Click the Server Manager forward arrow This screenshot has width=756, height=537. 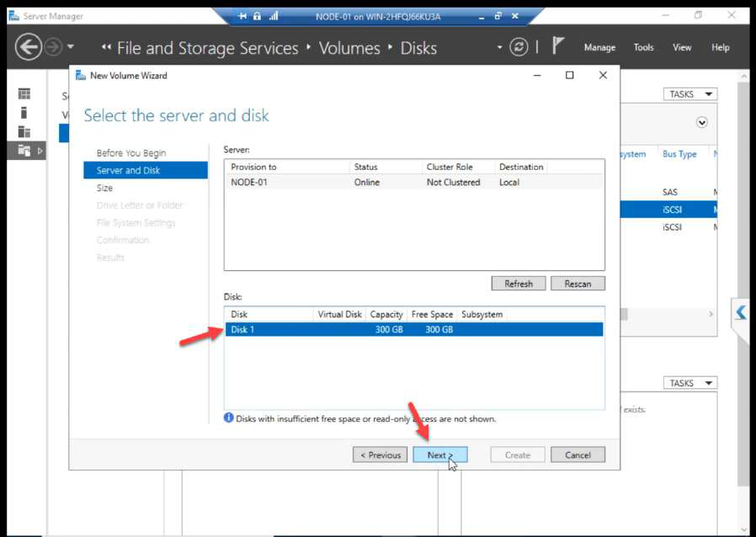point(54,47)
